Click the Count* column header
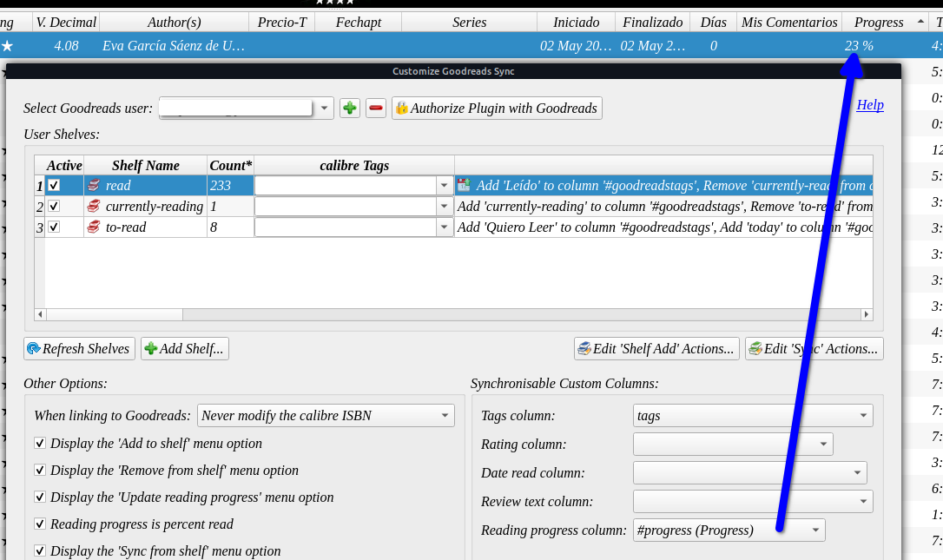Viewport: 943px width, 560px height. click(x=230, y=166)
